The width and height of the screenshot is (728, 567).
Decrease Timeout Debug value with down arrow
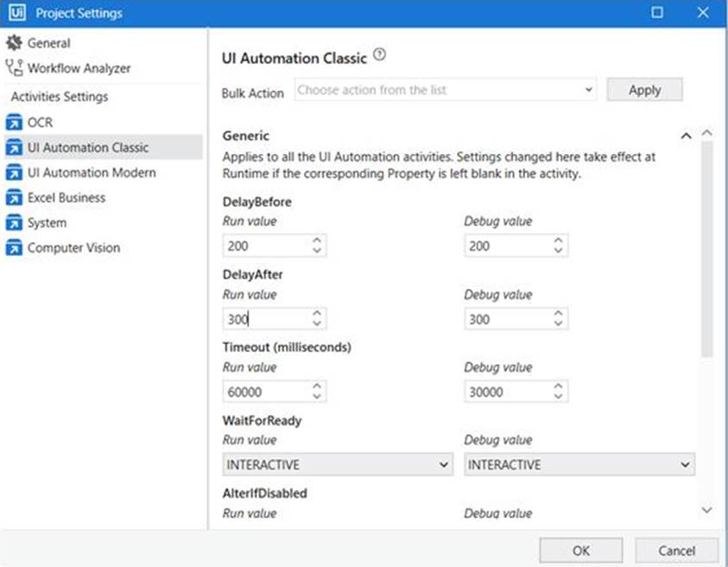[x=559, y=397]
